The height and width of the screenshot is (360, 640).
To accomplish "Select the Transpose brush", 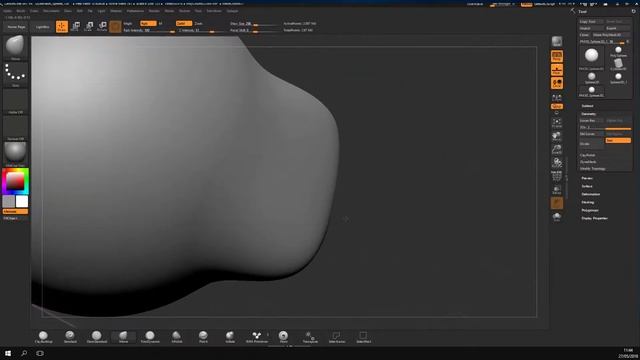I will coord(310,337).
